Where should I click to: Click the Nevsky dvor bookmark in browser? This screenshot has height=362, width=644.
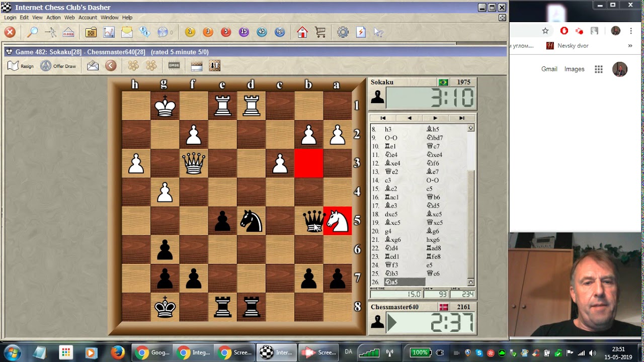point(568,46)
